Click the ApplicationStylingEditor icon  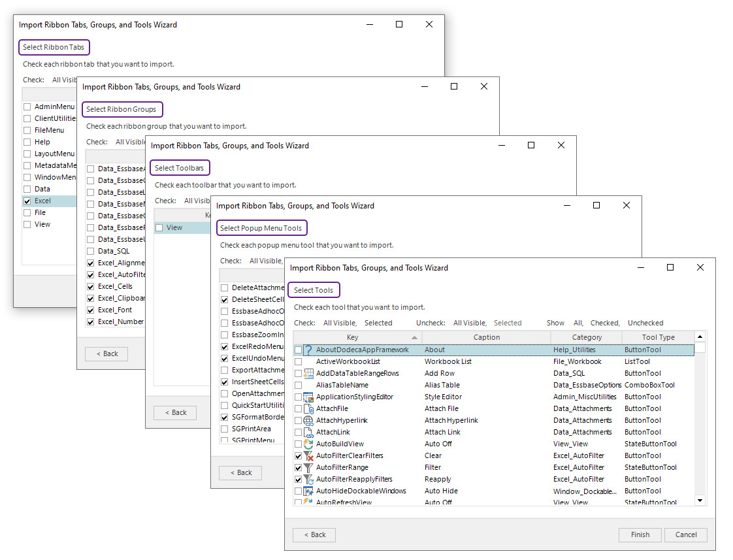coord(308,397)
